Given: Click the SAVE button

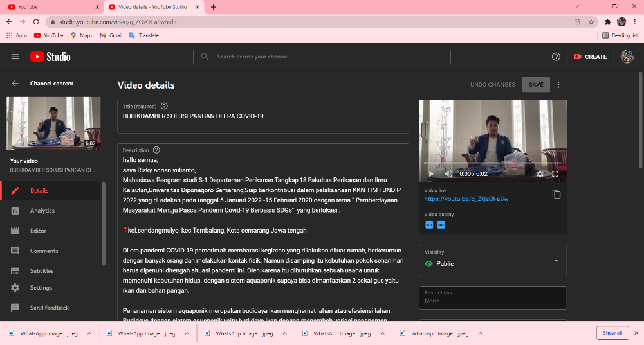Looking at the screenshot, I should pyautogui.click(x=536, y=85).
